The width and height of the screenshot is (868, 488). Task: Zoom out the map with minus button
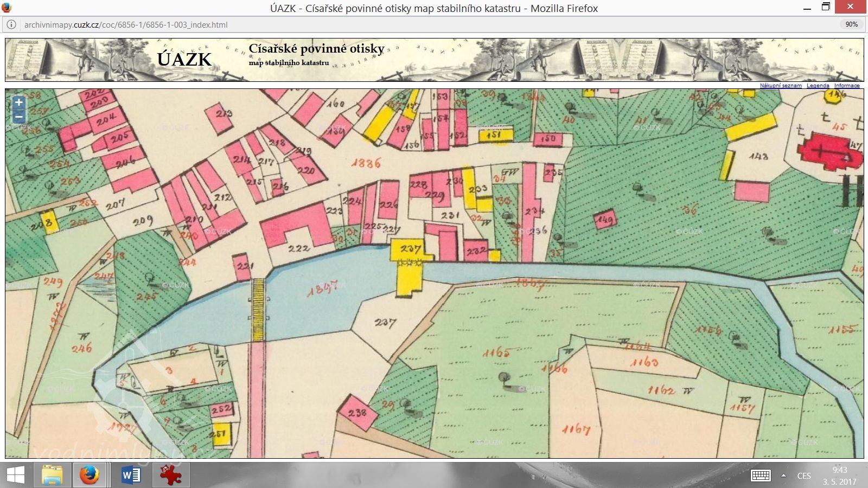pyautogui.click(x=18, y=117)
